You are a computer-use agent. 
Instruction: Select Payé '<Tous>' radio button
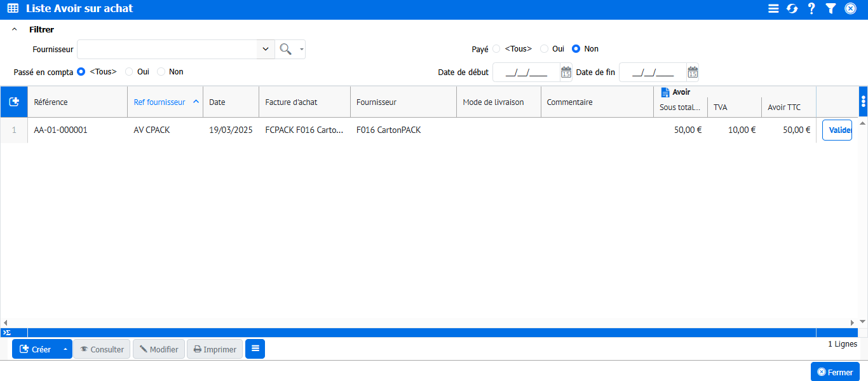[x=496, y=49]
